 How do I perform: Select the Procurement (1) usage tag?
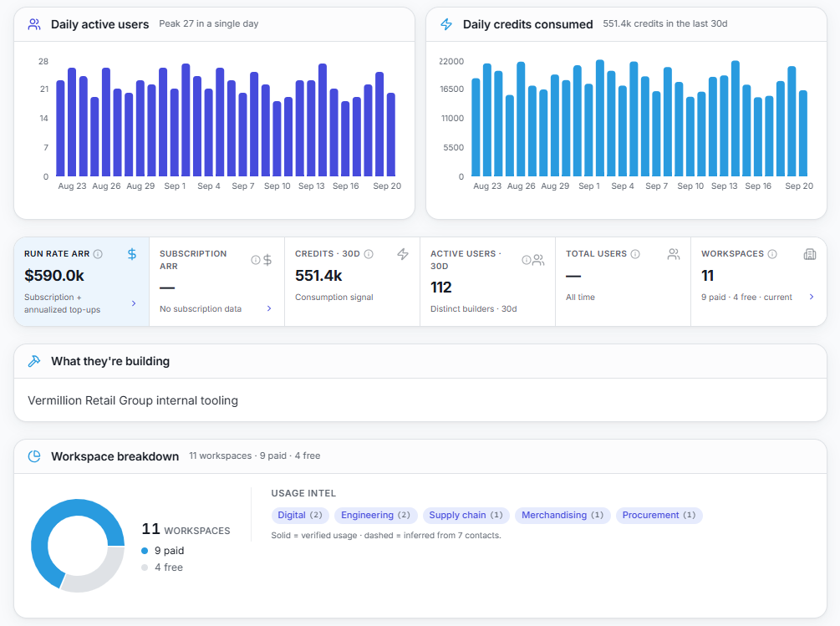pyautogui.click(x=659, y=515)
